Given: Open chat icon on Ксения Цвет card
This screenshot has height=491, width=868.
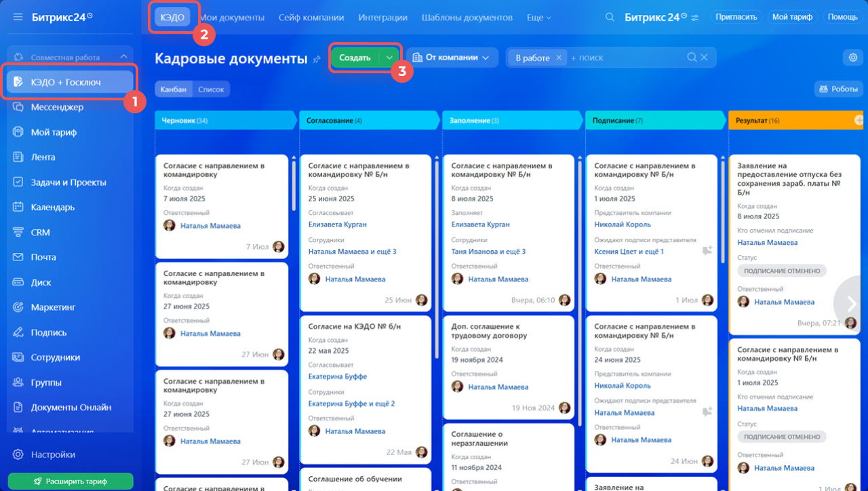Looking at the screenshot, I should coord(707,251).
